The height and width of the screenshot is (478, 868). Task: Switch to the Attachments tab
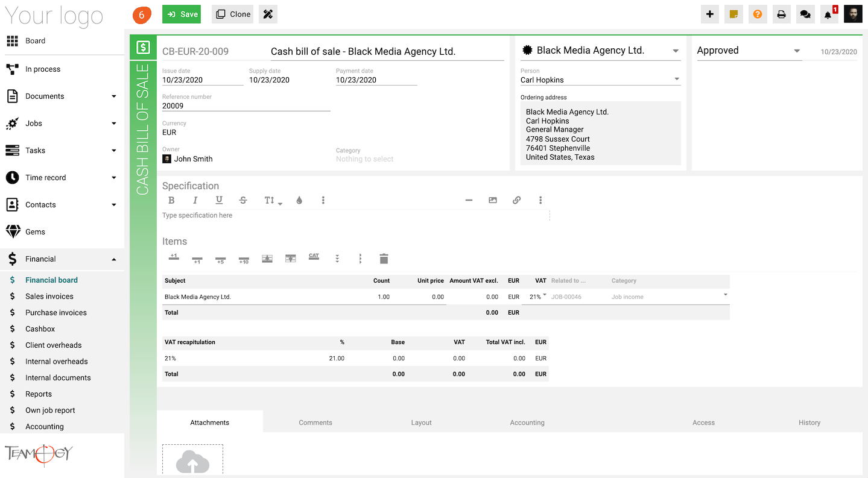(x=209, y=423)
